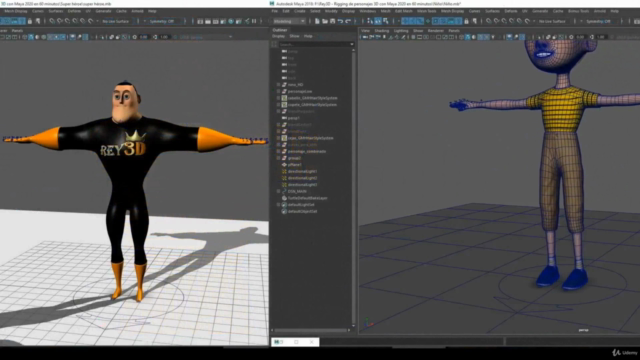Click Outliner vertical scrollbar

[x=353, y=188]
